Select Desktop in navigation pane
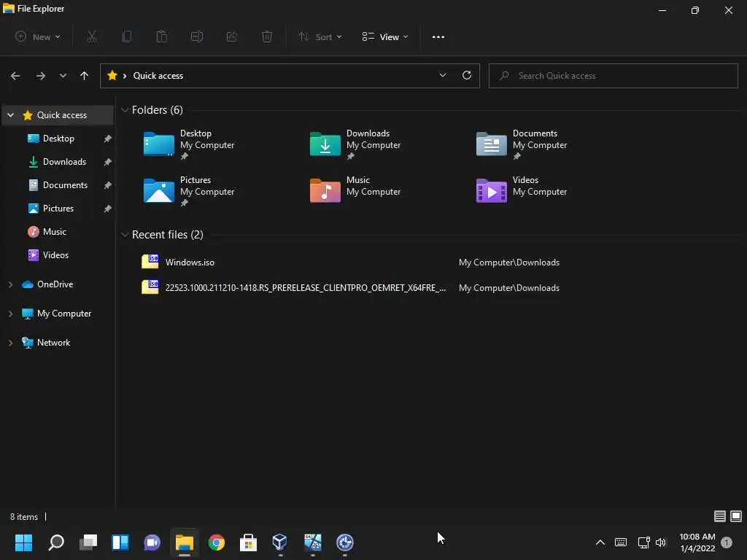Screen dimensions: 747x560 (58, 139)
